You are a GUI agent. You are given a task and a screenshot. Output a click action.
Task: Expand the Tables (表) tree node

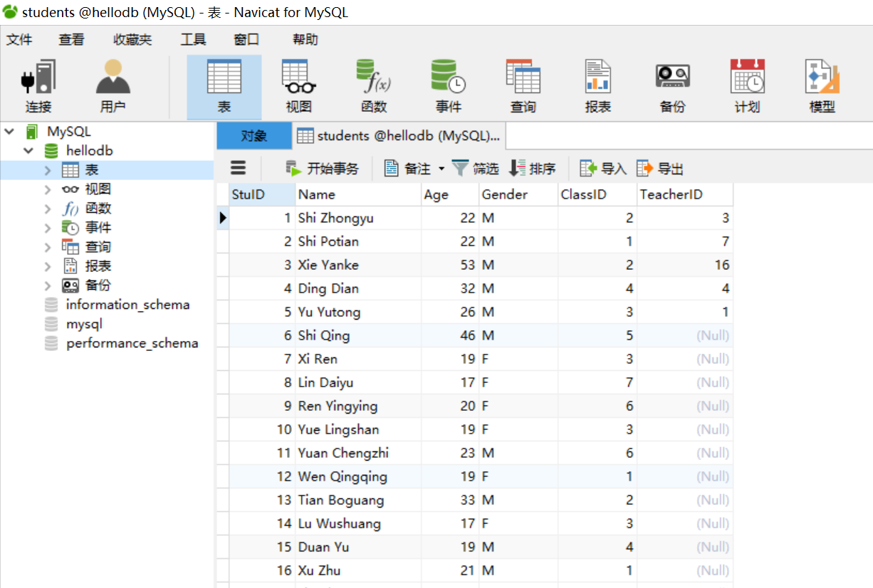(48, 170)
